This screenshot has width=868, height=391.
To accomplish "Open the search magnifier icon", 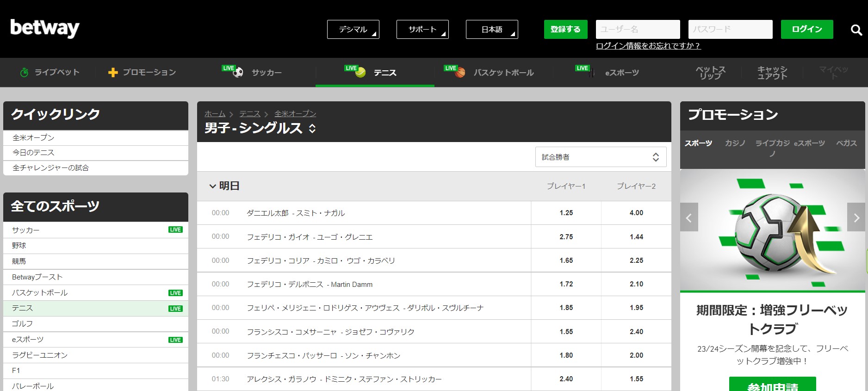I will pyautogui.click(x=856, y=30).
